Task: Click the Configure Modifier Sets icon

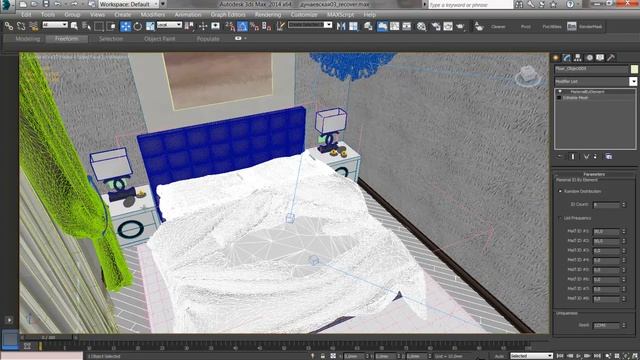Action: [x=609, y=156]
